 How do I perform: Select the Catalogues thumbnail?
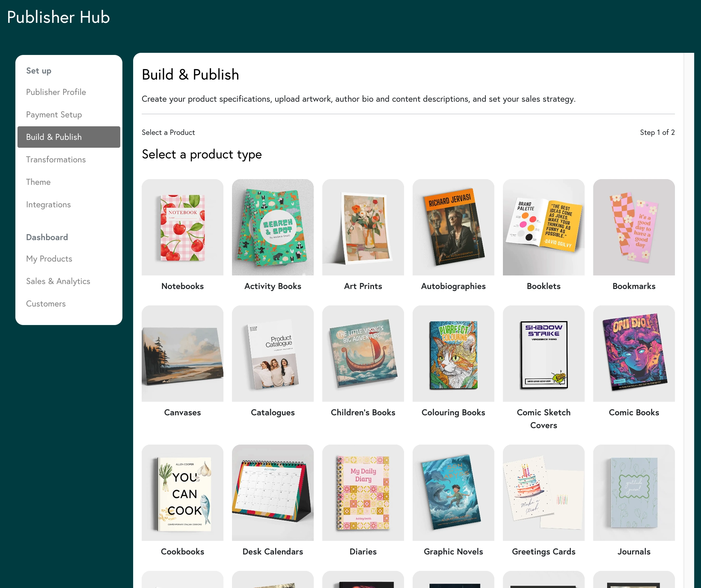273,354
